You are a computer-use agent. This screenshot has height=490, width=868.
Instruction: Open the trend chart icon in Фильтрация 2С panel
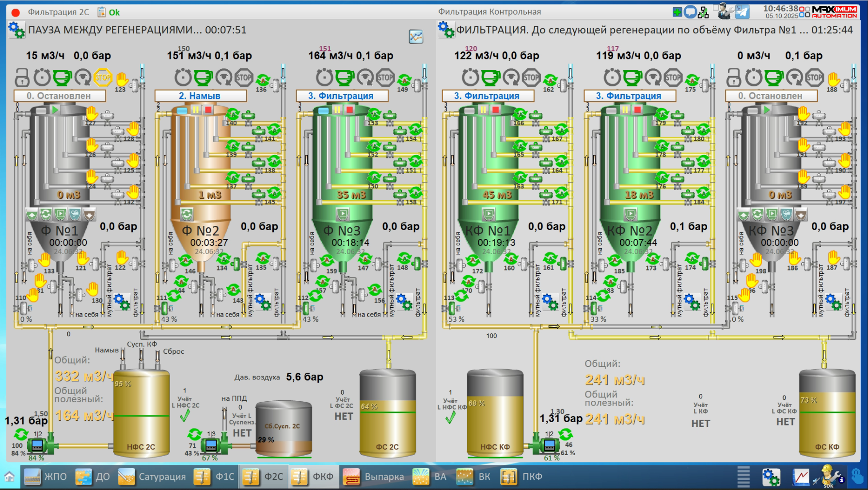(416, 36)
